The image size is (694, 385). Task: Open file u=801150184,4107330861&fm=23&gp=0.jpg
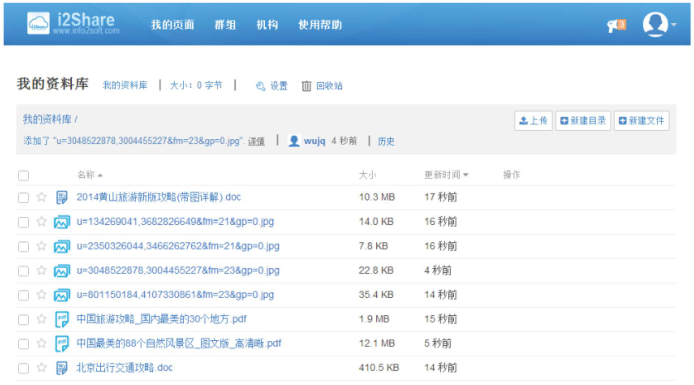pyautogui.click(x=175, y=294)
